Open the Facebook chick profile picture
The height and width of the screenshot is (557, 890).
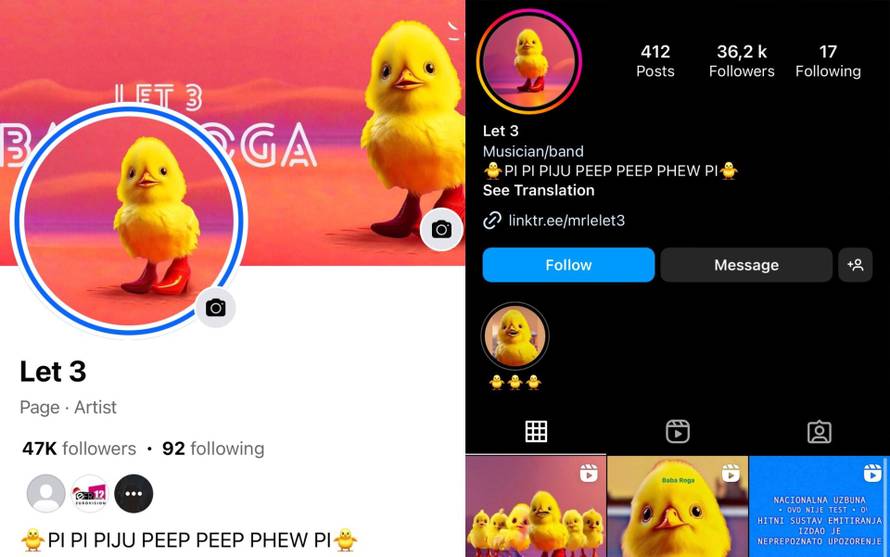click(x=128, y=220)
